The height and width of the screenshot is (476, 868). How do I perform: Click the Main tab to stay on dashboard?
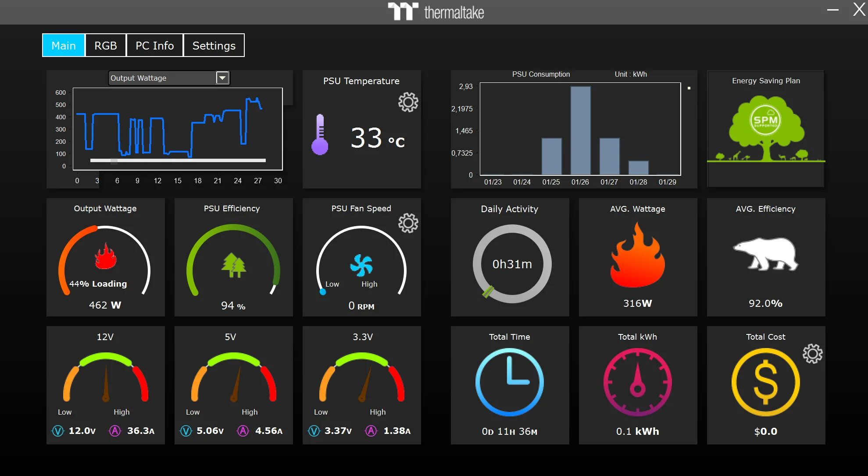(62, 45)
